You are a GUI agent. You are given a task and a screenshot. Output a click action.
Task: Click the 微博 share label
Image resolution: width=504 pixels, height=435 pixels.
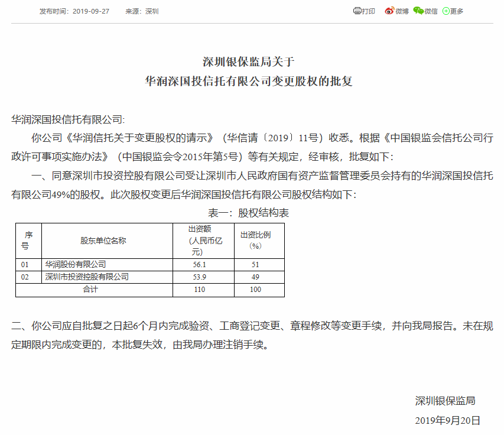[x=402, y=11]
